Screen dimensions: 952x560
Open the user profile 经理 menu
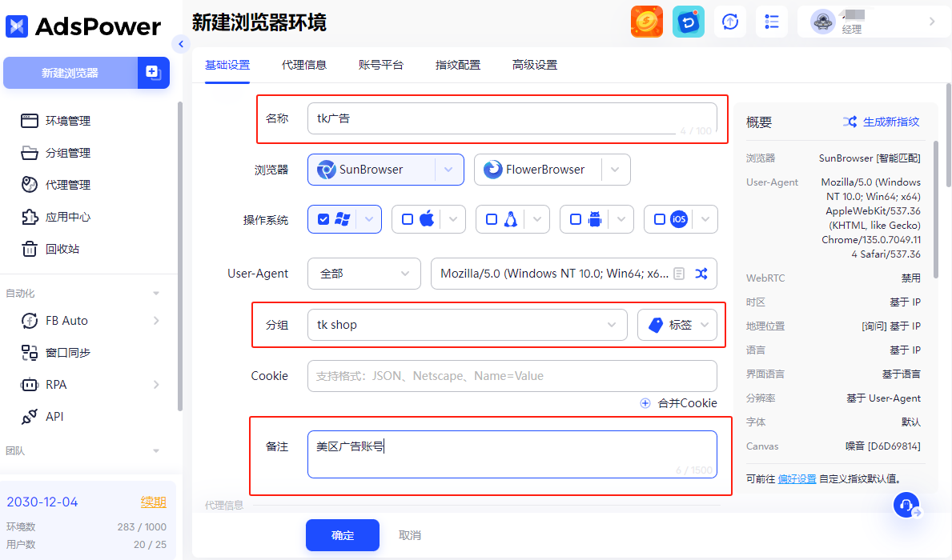tap(873, 22)
